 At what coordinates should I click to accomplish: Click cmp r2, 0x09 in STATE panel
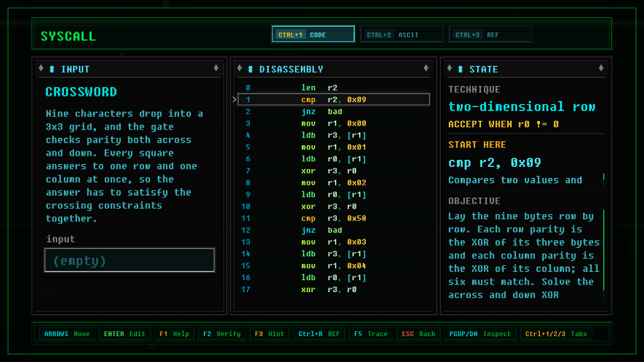(x=495, y=163)
